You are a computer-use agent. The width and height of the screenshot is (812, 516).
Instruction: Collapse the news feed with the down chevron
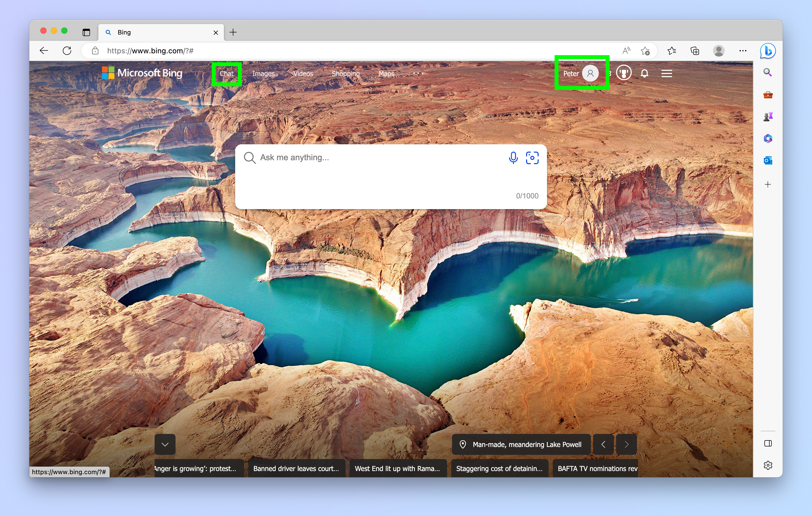(x=165, y=444)
